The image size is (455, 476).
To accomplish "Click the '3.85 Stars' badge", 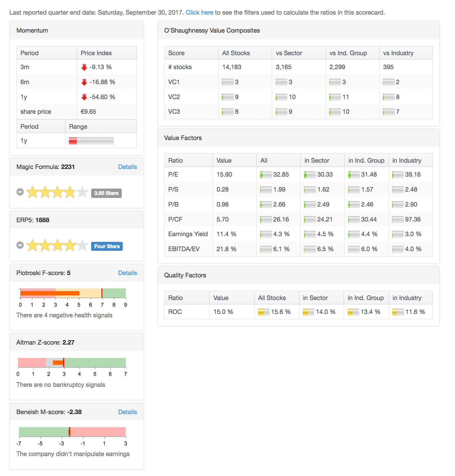I will click(x=106, y=193).
